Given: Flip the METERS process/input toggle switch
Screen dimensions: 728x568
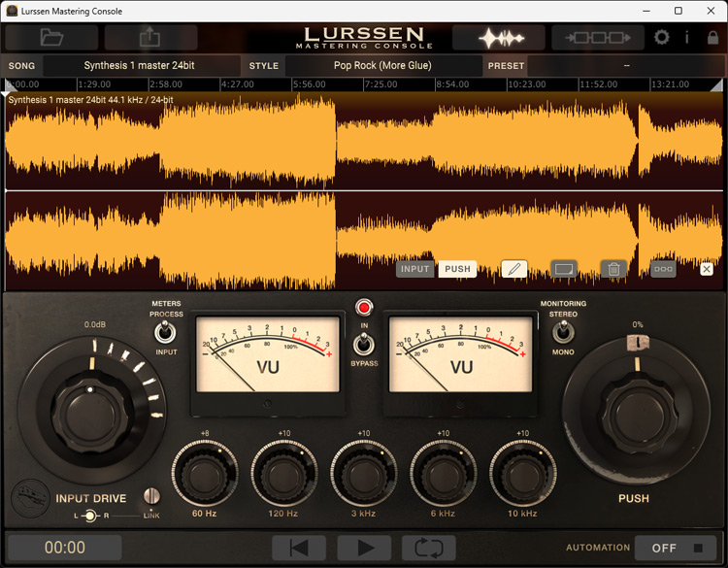Looking at the screenshot, I should [165, 332].
